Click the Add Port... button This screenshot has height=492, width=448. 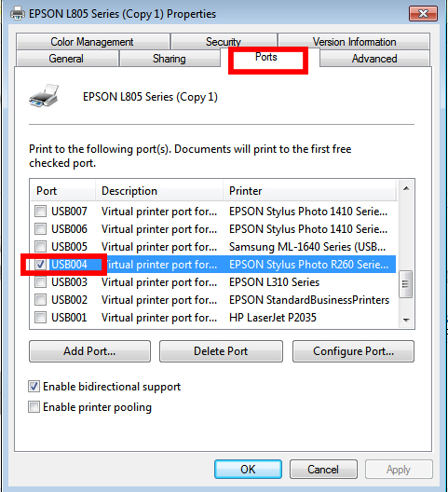click(89, 351)
